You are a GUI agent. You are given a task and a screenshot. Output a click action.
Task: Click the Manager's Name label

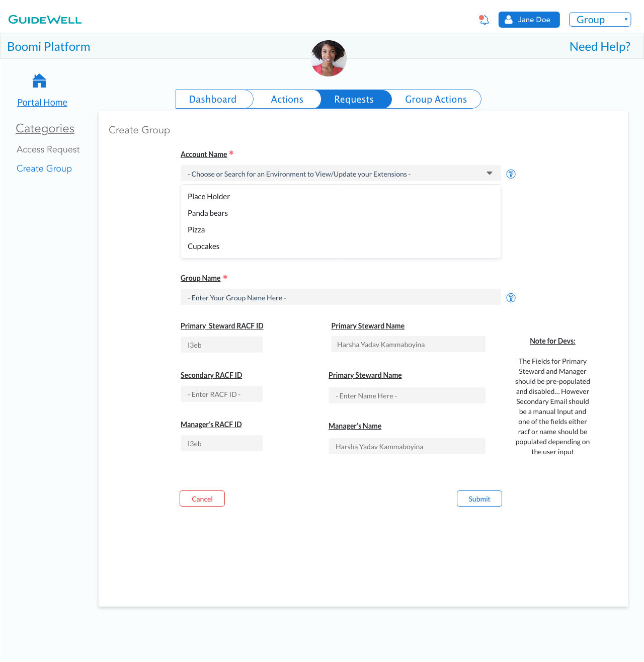click(355, 426)
